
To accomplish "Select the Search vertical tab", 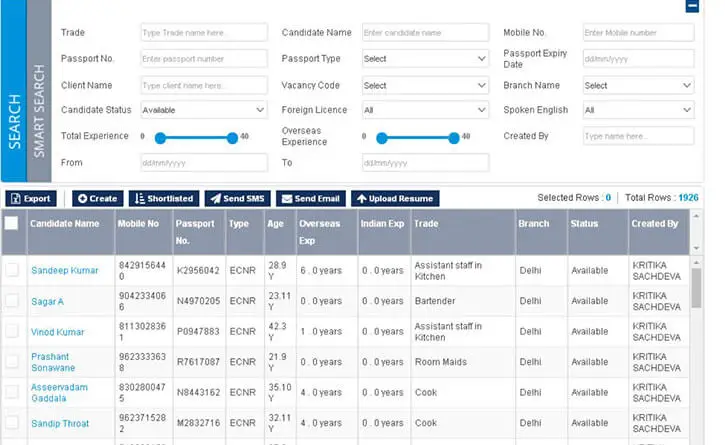I will tap(15, 120).
